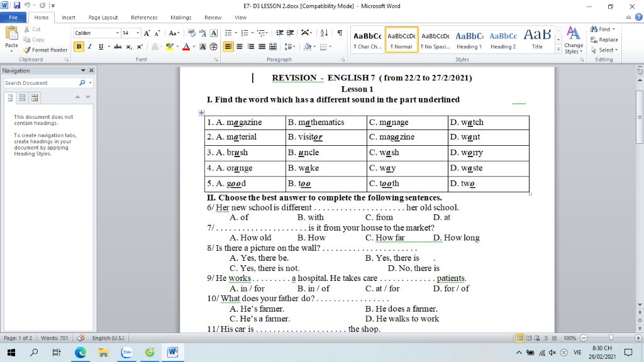Click the Paste icon in Clipboard group

[11, 34]
